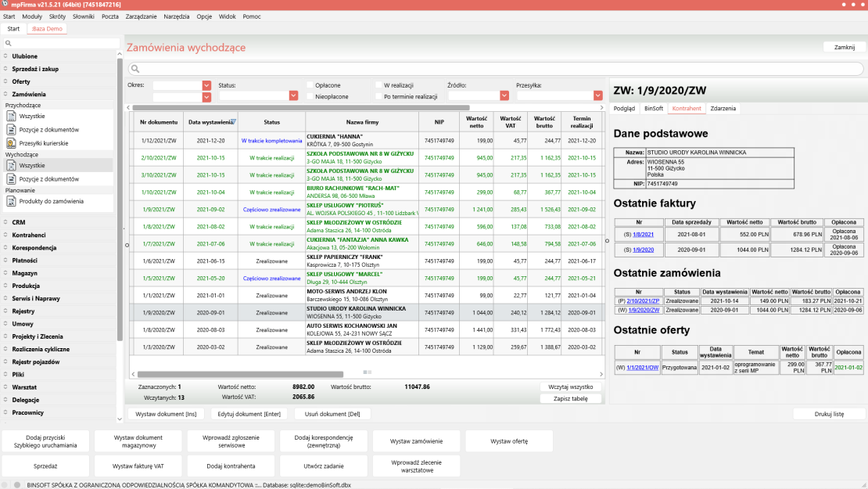The height and width of the screenshot is (489, 868).
Task: Open the Źródło dropdown
Action: click(504, 95)
